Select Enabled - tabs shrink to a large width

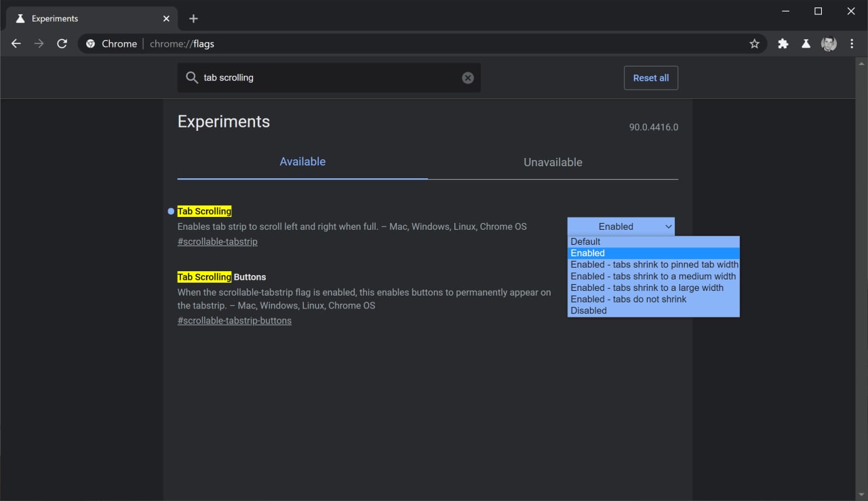click(x=654, y=287)
